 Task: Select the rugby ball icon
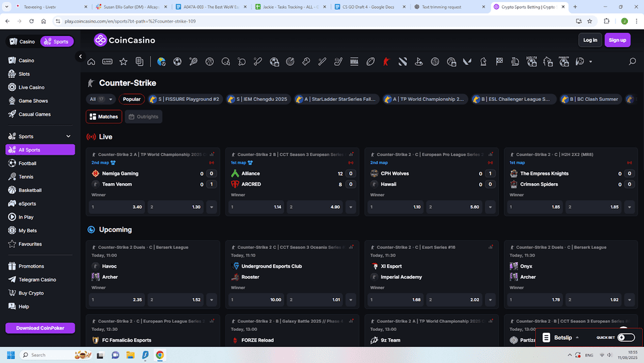(x=370, y=62)
